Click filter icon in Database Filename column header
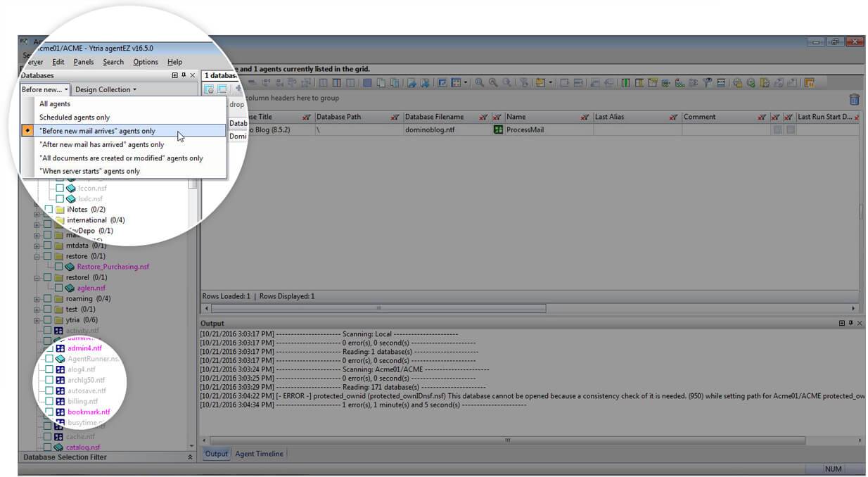The height and width of the screenshot is (477, 868). pos(483,117)
